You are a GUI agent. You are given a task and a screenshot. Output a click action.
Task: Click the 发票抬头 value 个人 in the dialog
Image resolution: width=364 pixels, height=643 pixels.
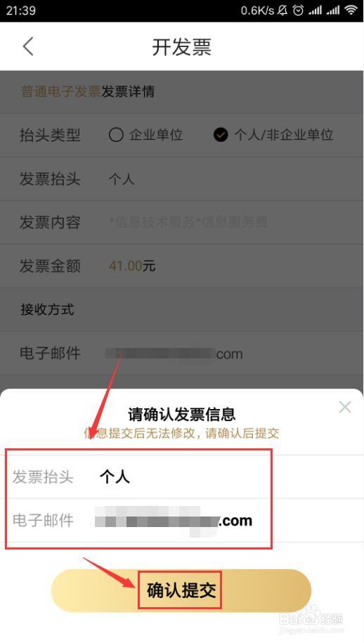[x=115, y=477]
